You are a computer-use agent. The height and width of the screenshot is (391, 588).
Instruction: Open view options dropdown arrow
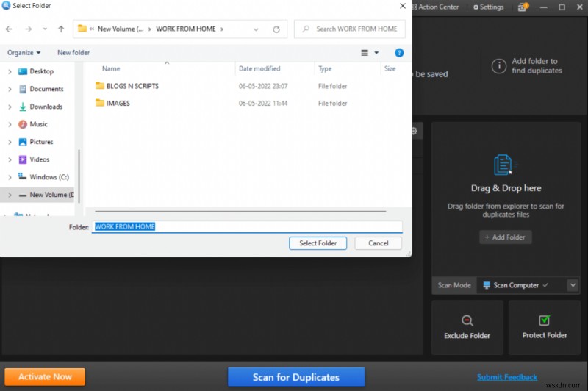[x=376, y=53]
